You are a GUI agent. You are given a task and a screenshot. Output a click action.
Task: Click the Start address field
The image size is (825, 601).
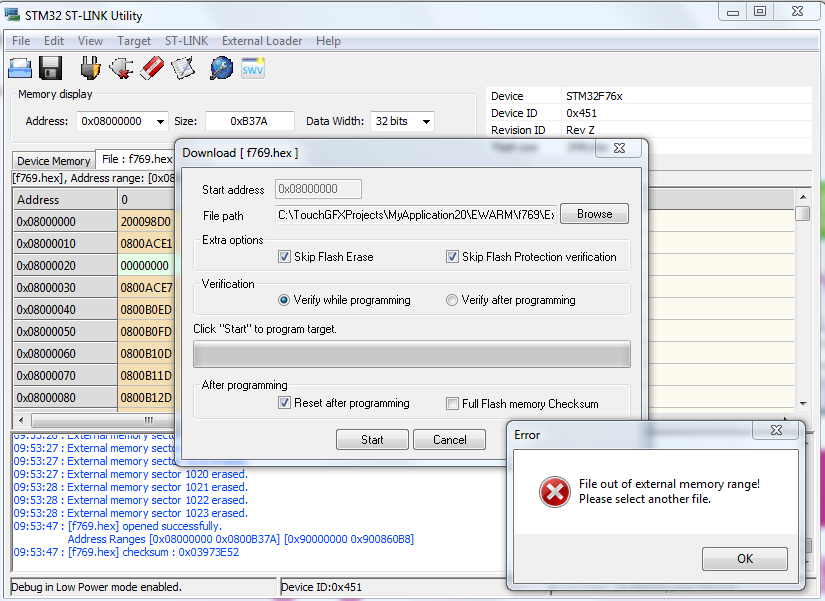[318, 189]
